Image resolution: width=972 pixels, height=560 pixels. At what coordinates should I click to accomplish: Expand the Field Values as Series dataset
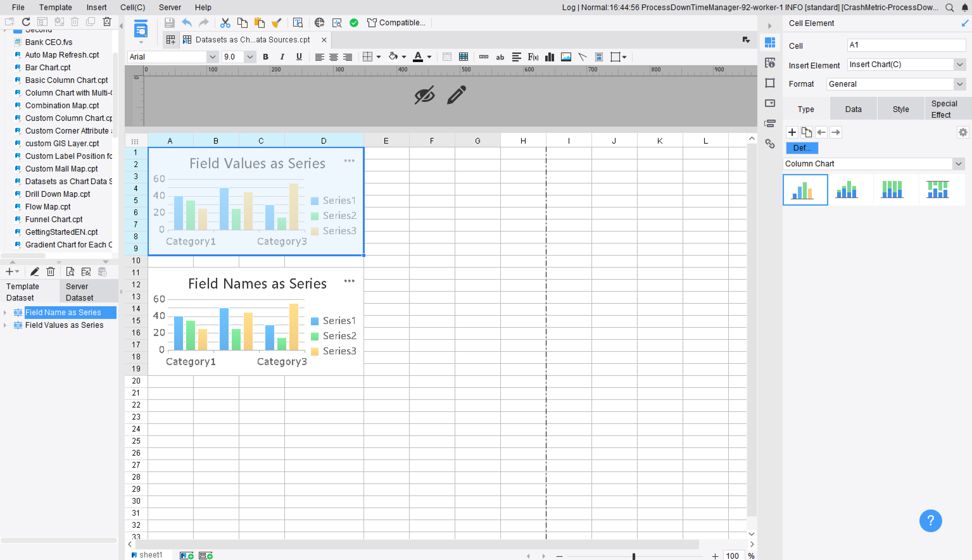point(5,325)
